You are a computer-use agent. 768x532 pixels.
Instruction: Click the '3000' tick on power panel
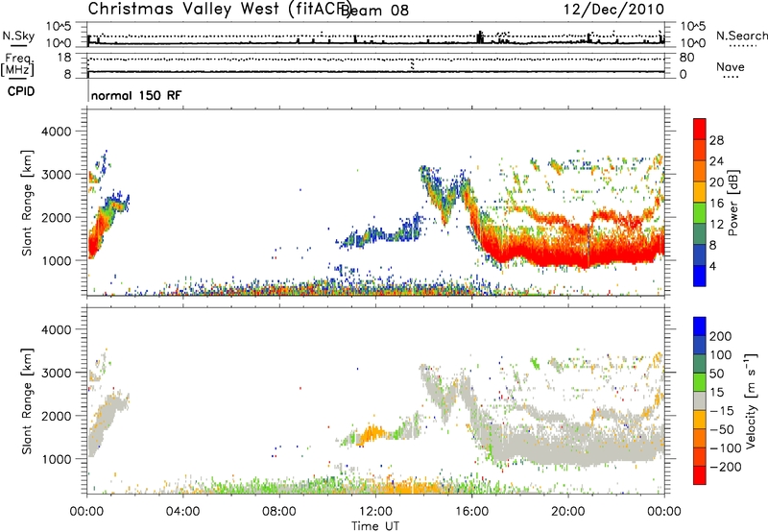click(x=57, y=175)
